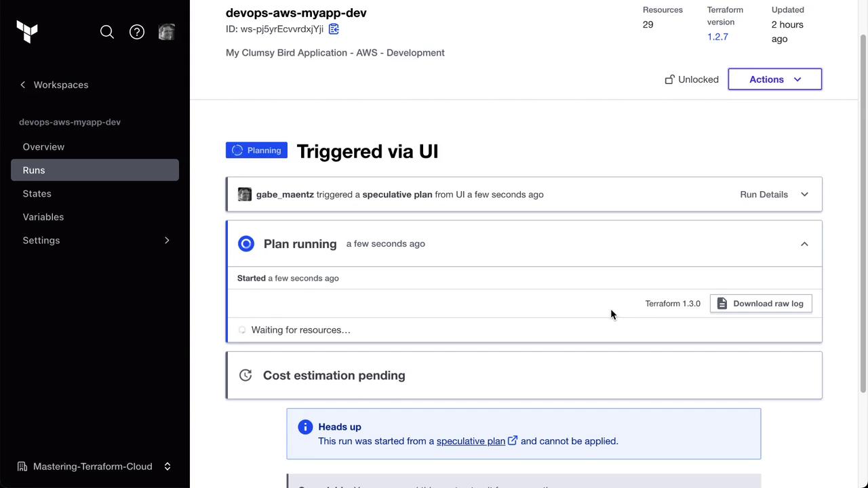This screenshot has height=488, width=868.
Task: Open the help question mark icon
Action: (137, 32)
